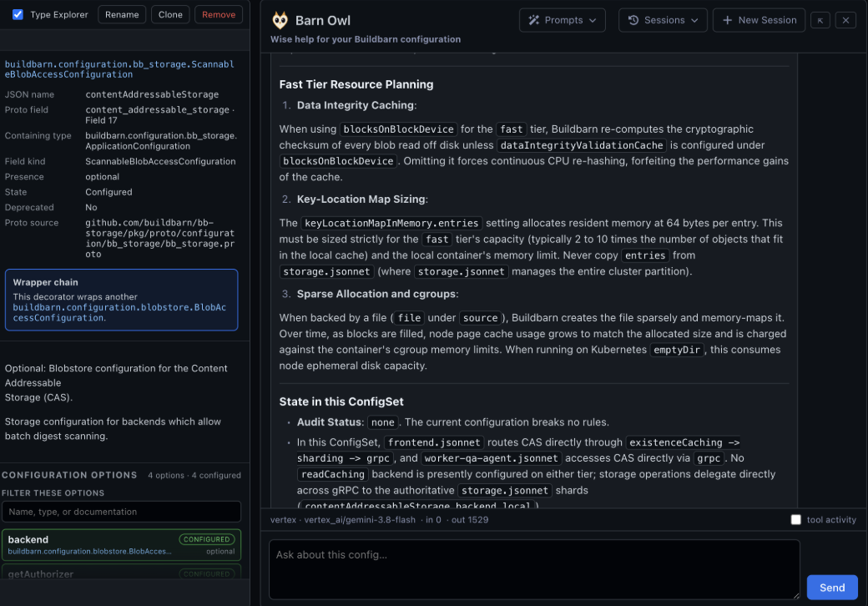The height and width of the screenshot is (606, 868).
Task: Click the 'State in this ConfigSet' heading
Action: click(341, 401)
